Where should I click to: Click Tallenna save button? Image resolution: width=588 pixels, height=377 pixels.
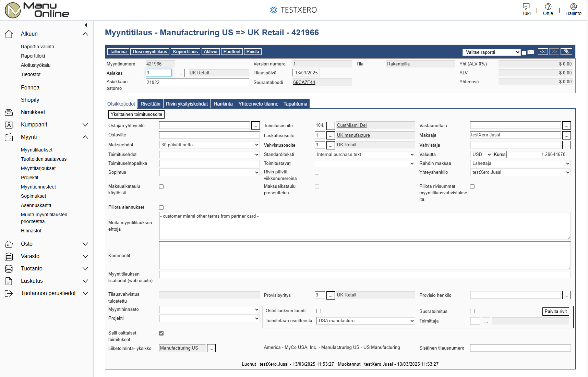pos(118,52)
